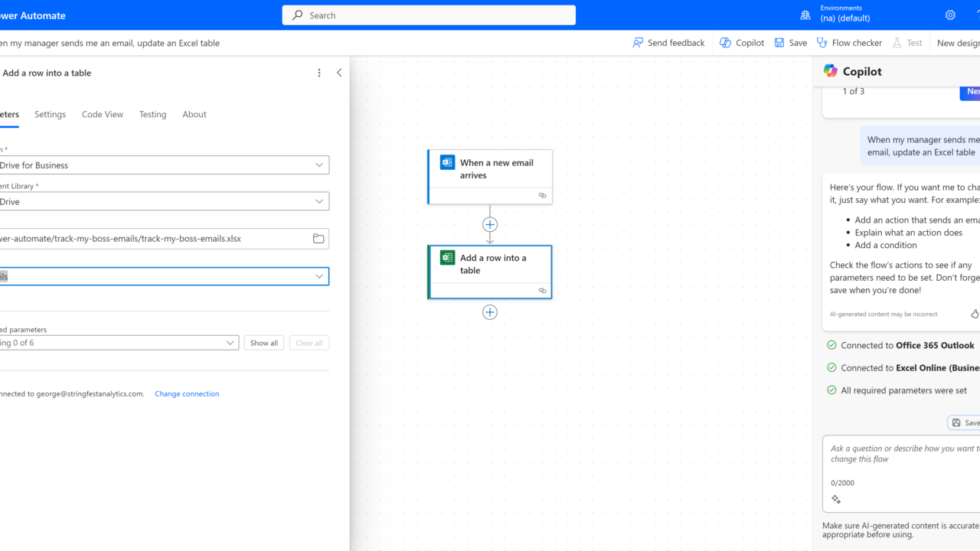Viewport: 980px width, 551px height.
Task: Click the Show all button
Action: coord(264,343)
